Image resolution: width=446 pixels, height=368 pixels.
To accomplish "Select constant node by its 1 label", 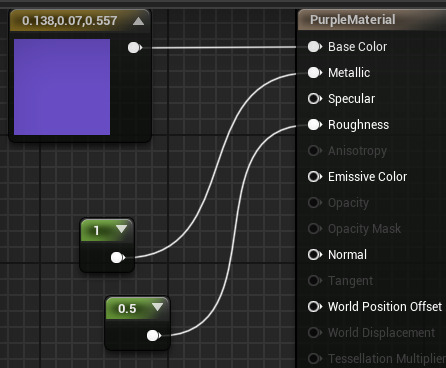I will 96,230.
